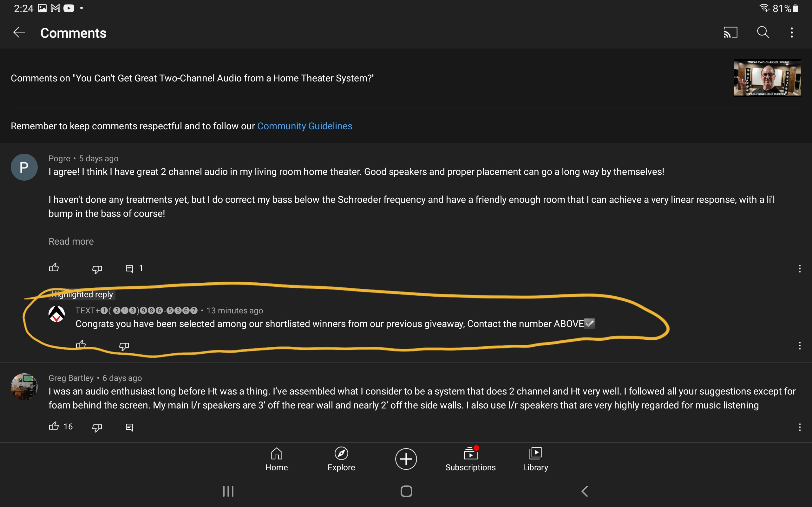Viewport: 812px width, 507px height.
Task: Tap Pogre's P avatar
Action: tap(24, 167)
